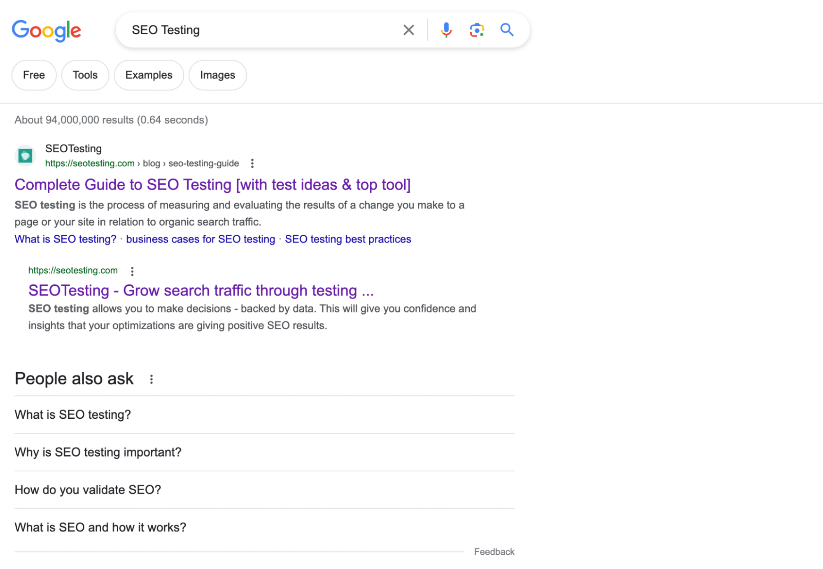
Task: Open the 'What is SEO testing?' sitelink
Action: pyautogui.click(x=66, y=239)
